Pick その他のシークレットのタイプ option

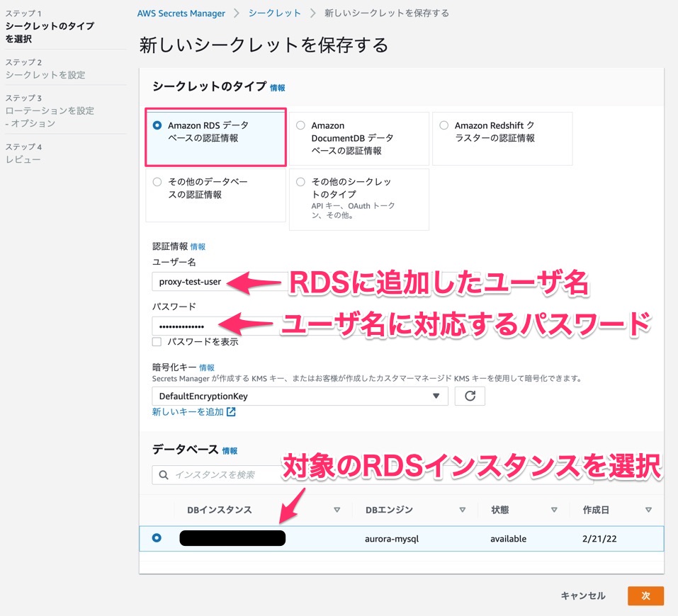[x=300, y=181]
